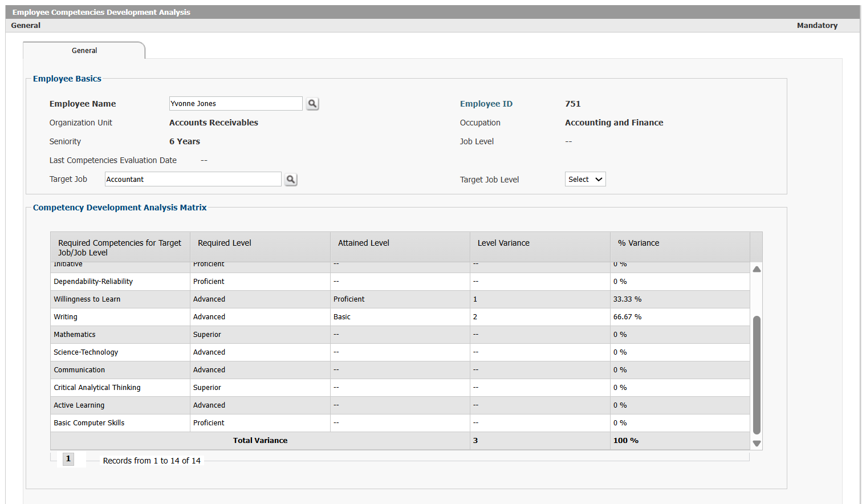Open the Target Job Level Select dropdown

tap(585, 179)
